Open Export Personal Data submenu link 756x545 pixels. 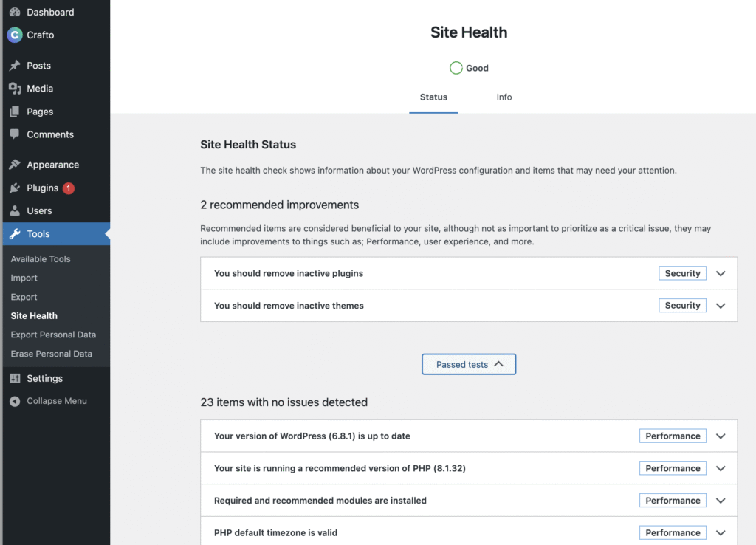(x=53, y=335)
